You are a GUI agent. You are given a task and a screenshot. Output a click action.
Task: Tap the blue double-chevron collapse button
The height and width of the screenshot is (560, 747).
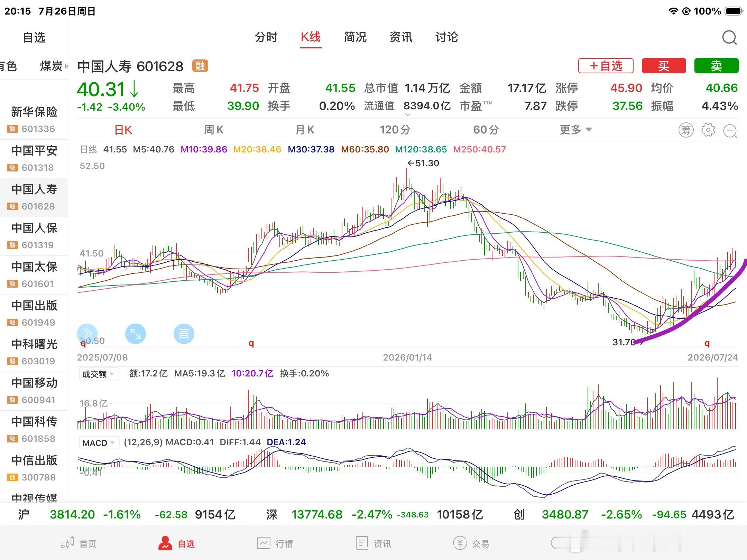(87, 334)
